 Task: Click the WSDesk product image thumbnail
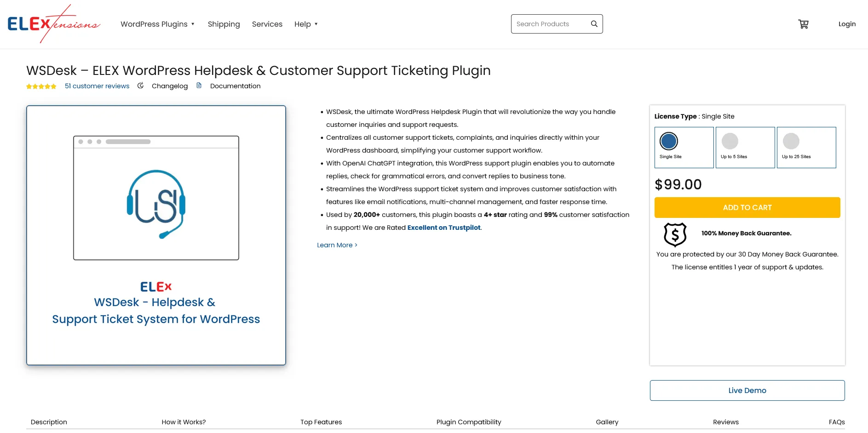156,235
